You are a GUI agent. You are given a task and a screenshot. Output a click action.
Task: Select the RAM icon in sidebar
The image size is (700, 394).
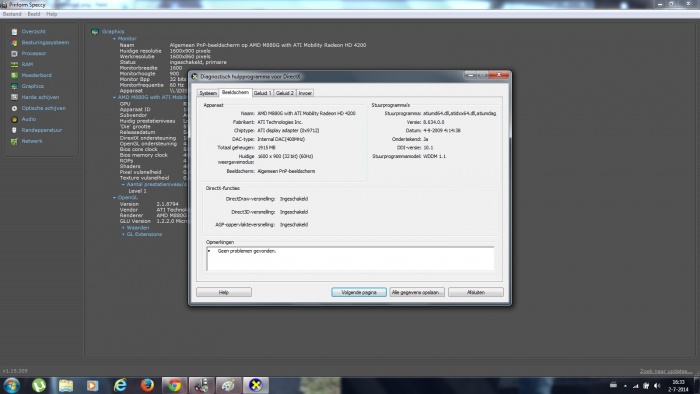click(x=14, y=65)
